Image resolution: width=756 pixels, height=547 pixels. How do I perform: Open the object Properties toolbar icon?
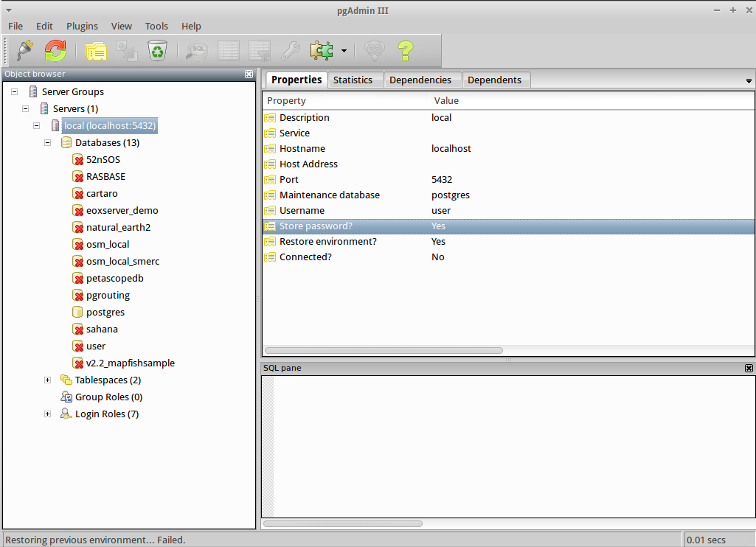point(95,50)
